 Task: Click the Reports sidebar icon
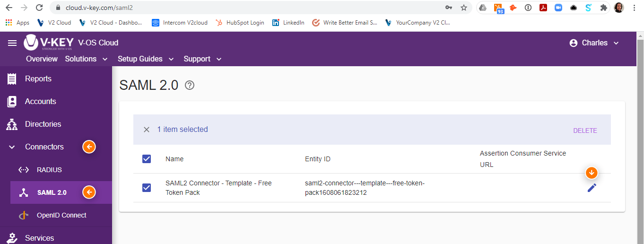[x=12, y=78]
